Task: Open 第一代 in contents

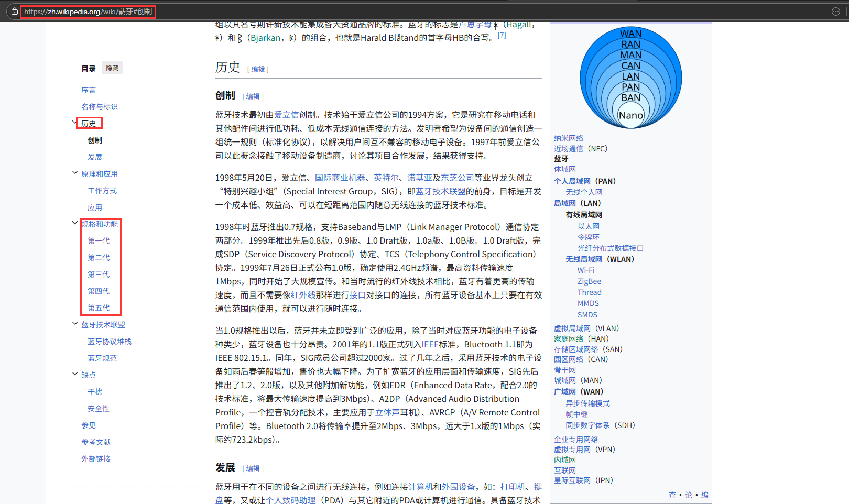Action: tap(99, 241)
